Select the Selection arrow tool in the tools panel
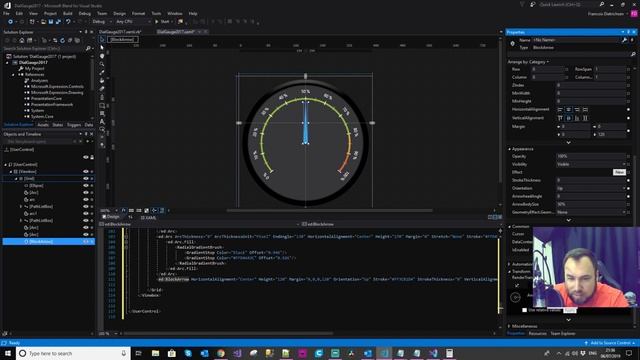This screenshot has width=640, height=360. 102,40
